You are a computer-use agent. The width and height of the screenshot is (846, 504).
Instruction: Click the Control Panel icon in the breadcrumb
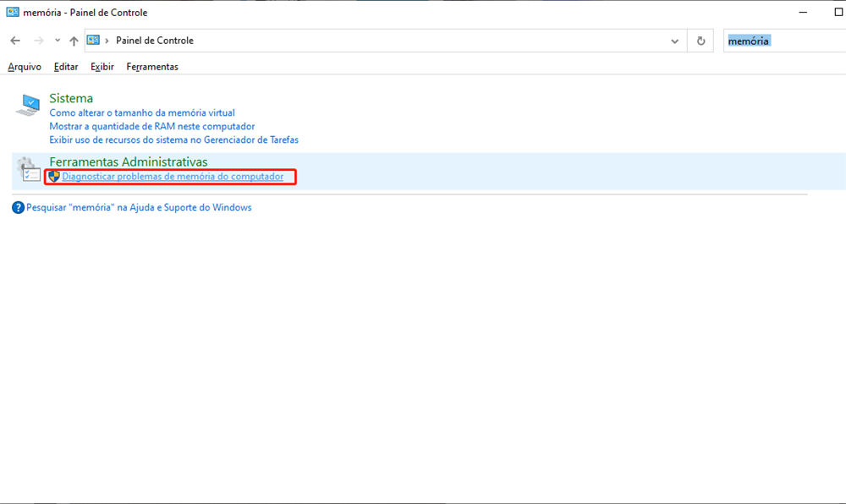pyautogui.click(x=95, y=40)
